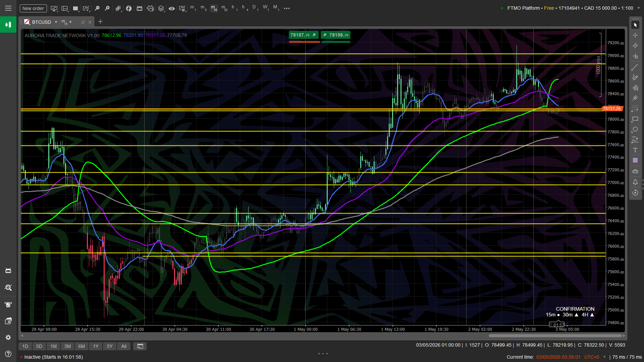
Task: Select the trend line drawing tool
Action: (x=635, y=67)
